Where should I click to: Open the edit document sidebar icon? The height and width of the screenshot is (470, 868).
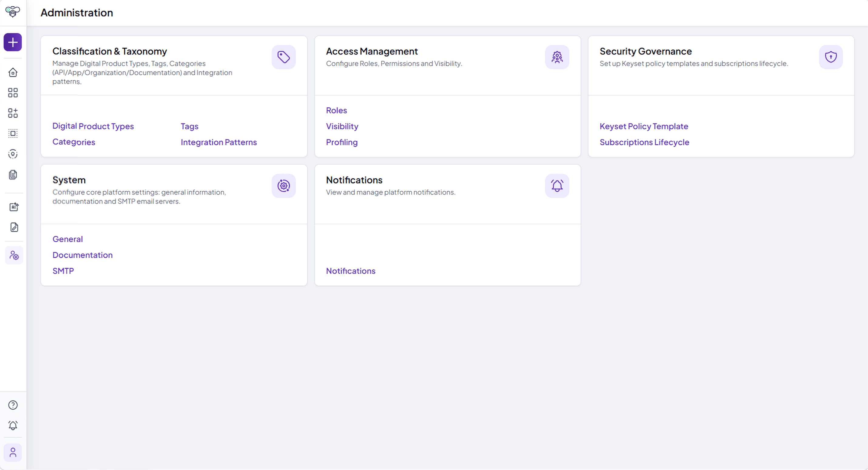14,227
